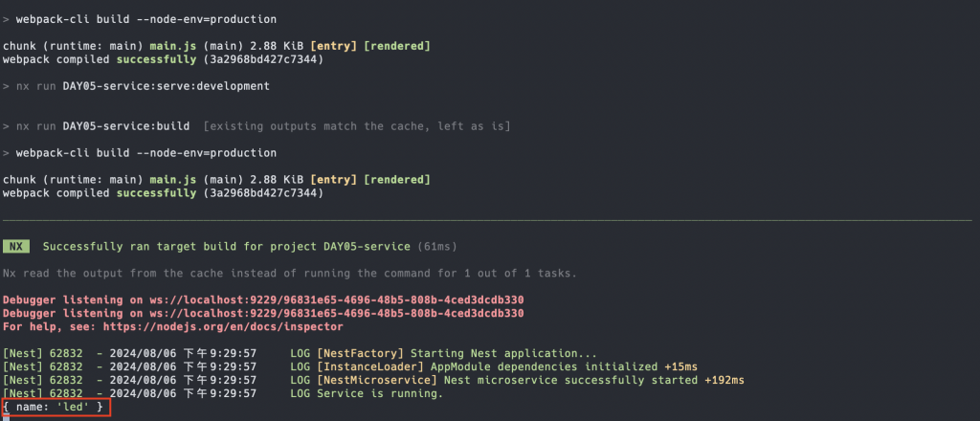Screen dimensions: 980x421
Task: Click the DAY05-service:serve:development command text
Action: [167, 86]
